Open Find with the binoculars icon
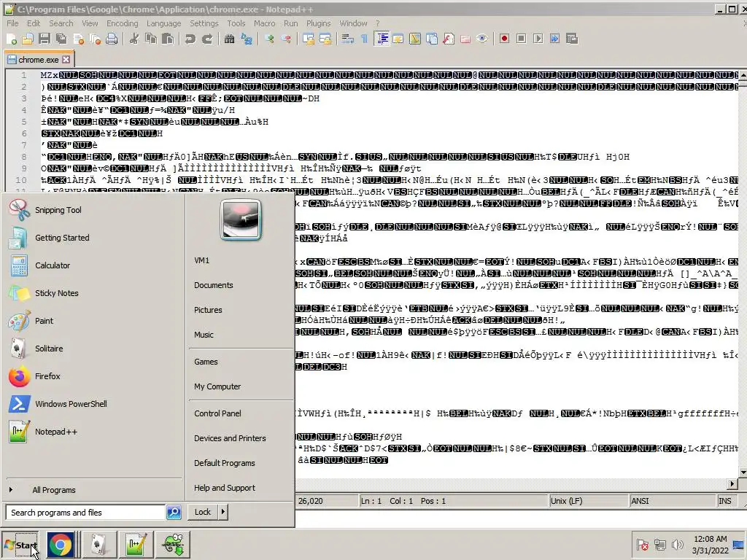The height and width of the screenshot is (560, 747). pyautogui.click(x=230, y=39)
